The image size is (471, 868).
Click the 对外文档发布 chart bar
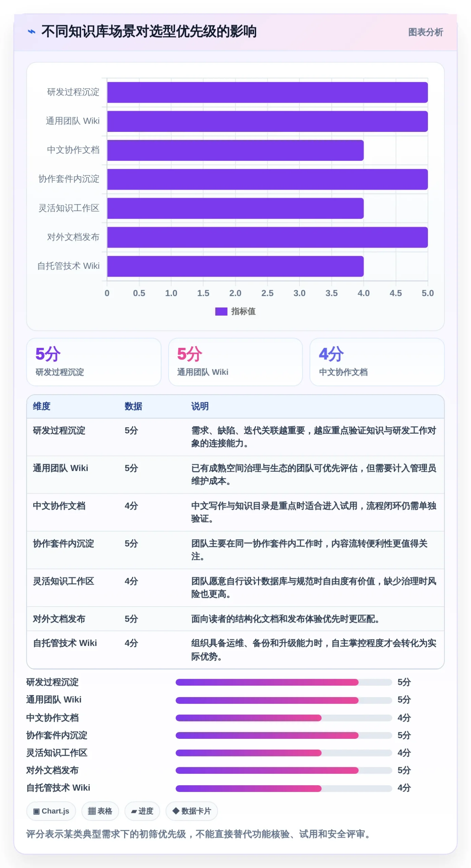pyautogui.click(x=267, y=237)
